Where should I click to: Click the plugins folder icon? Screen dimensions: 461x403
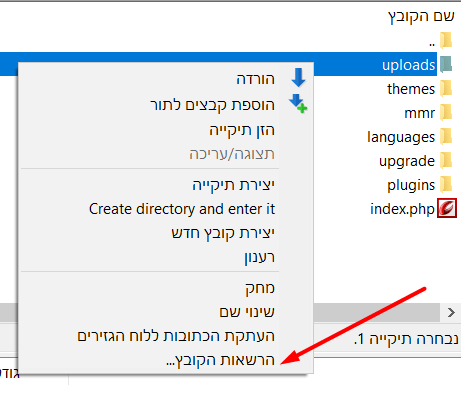[446, 185]
